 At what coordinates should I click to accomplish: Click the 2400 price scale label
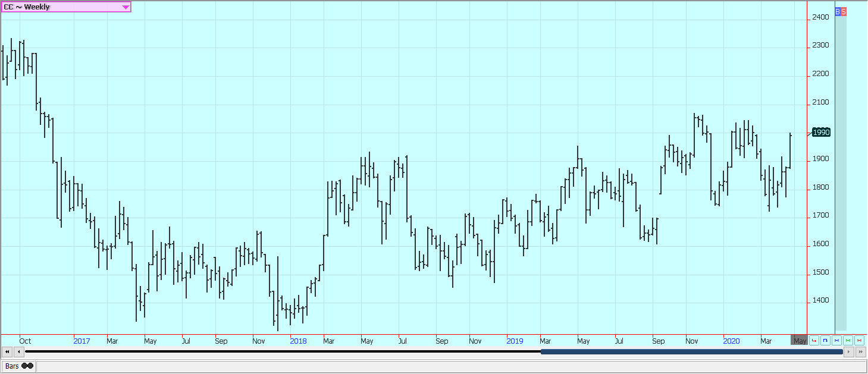tap(820, 17)
